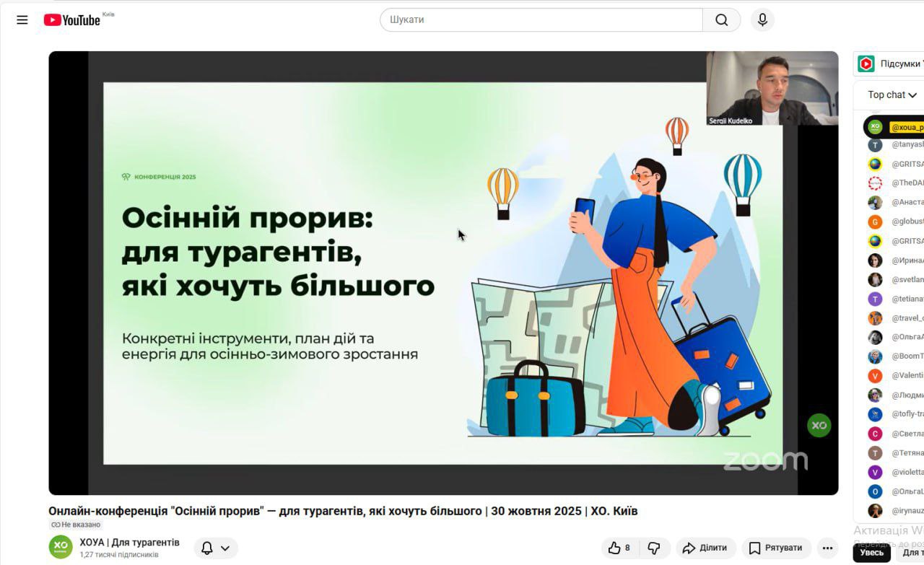Expand notification options chevron beside bell
Screen dimensions: 924x565
click(x=225, y=548)
